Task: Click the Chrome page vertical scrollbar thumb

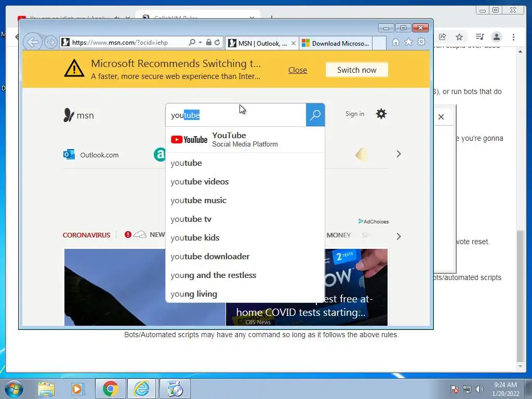Action: click(x=520, y=296)
